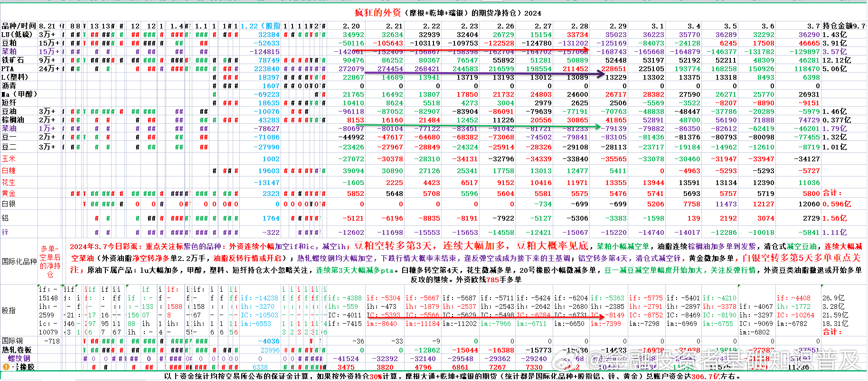The width and height of the screenshot is (868, 381).
Task: Select the column header 2.29
Action: [618, 26]
